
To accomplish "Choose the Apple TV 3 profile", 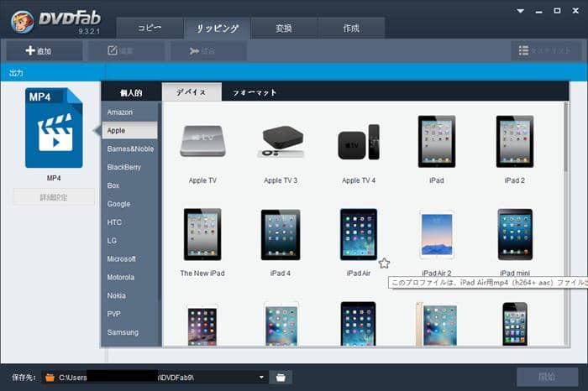I will [x=281, y=141].
